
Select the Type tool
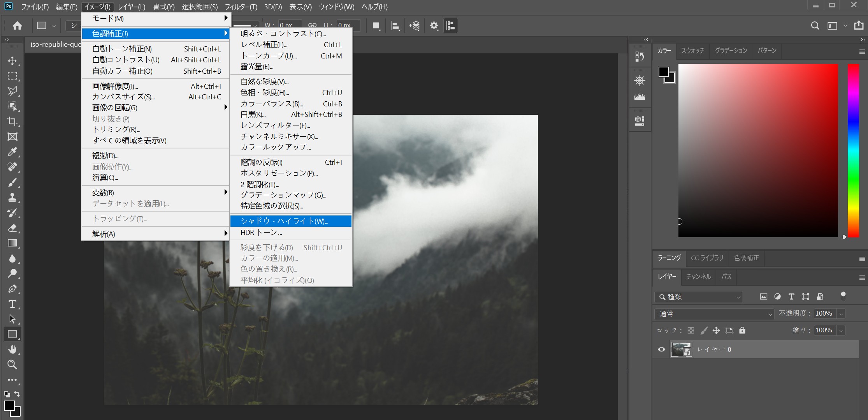click(12, 304)
